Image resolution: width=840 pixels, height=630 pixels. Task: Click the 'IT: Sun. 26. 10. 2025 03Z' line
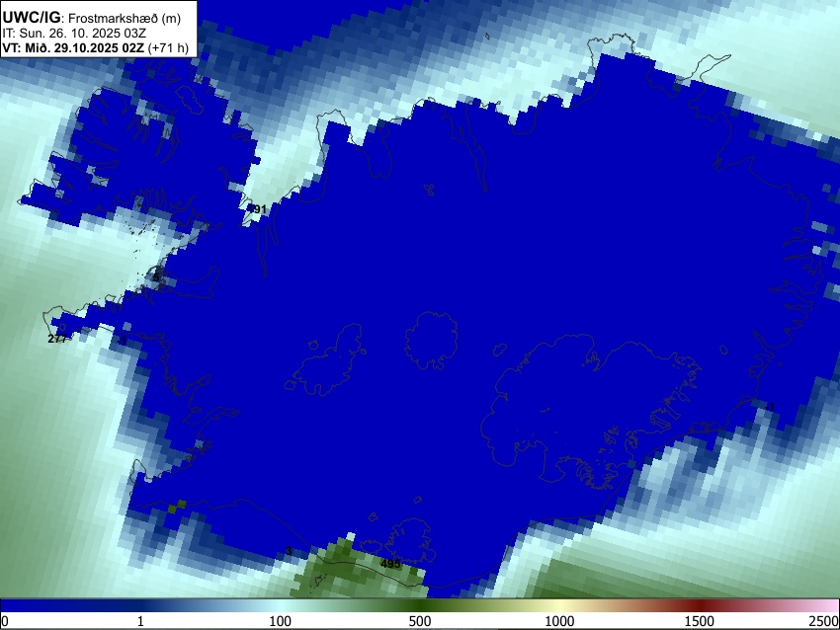point(74,34)
